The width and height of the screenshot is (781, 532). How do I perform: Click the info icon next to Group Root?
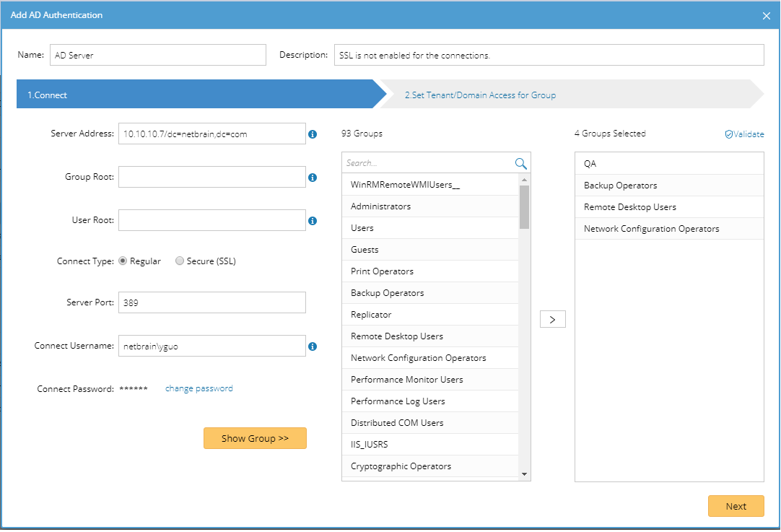point(313,178)
